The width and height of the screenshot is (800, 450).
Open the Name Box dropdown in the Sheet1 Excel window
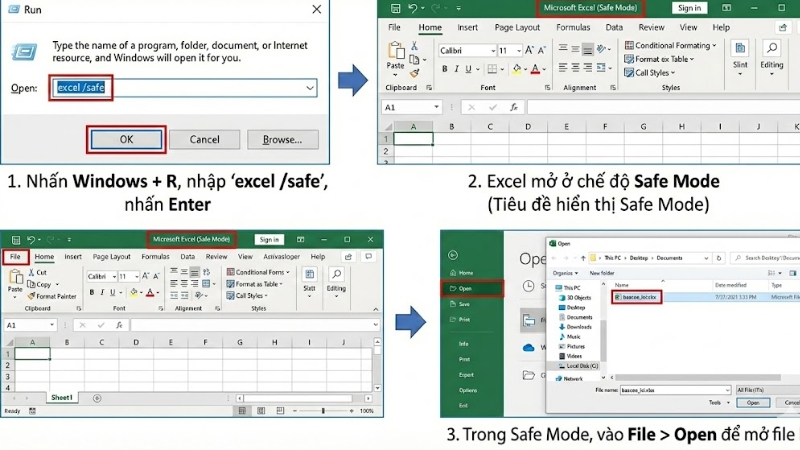click(52, 325)
